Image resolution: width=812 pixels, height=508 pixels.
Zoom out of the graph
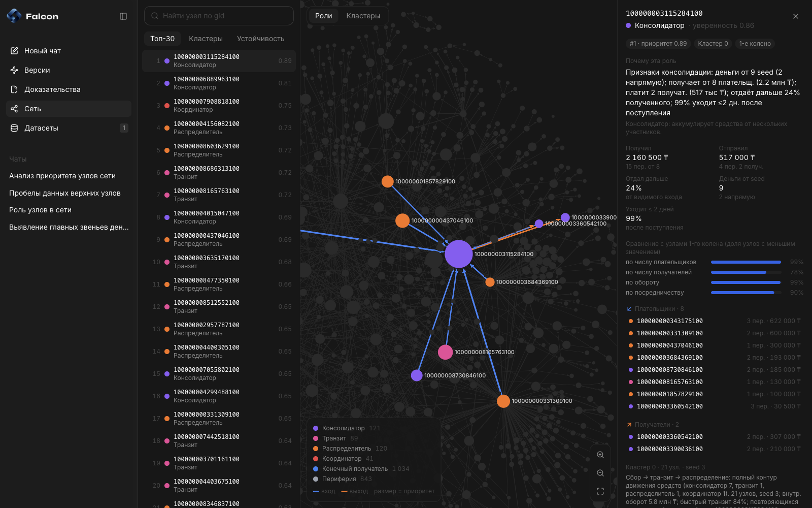click(x=600, y=473)
